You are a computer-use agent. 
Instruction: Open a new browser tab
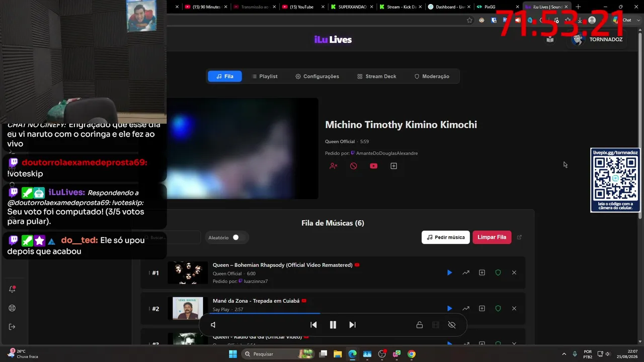click(x=578, y=7)
